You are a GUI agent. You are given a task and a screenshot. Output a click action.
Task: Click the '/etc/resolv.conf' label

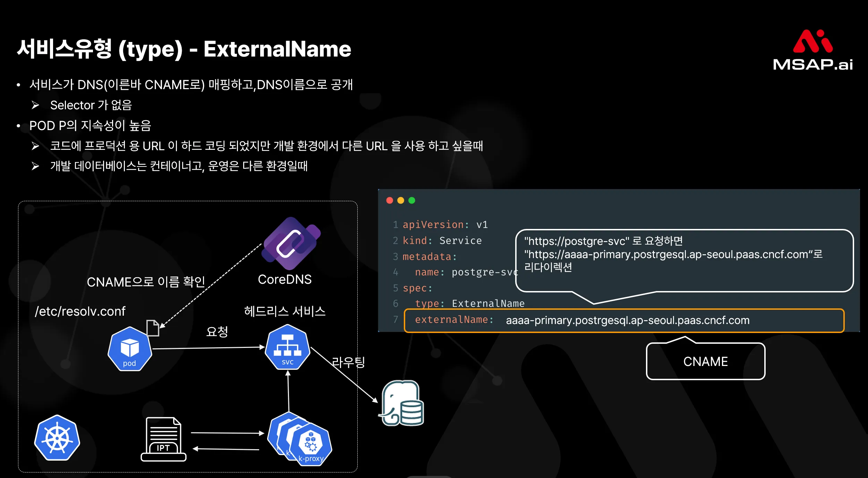pos(80,311)
